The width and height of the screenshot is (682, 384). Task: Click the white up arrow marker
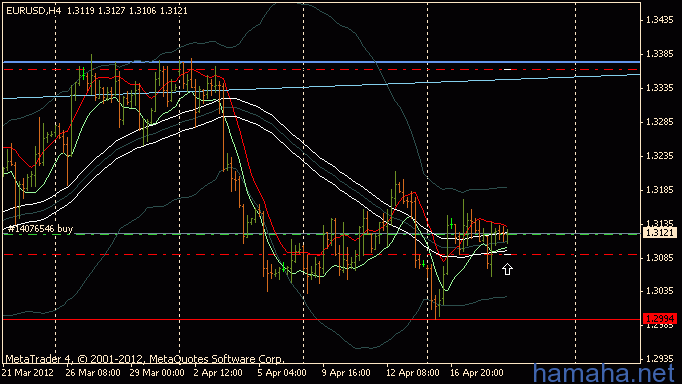click(507, 270)
